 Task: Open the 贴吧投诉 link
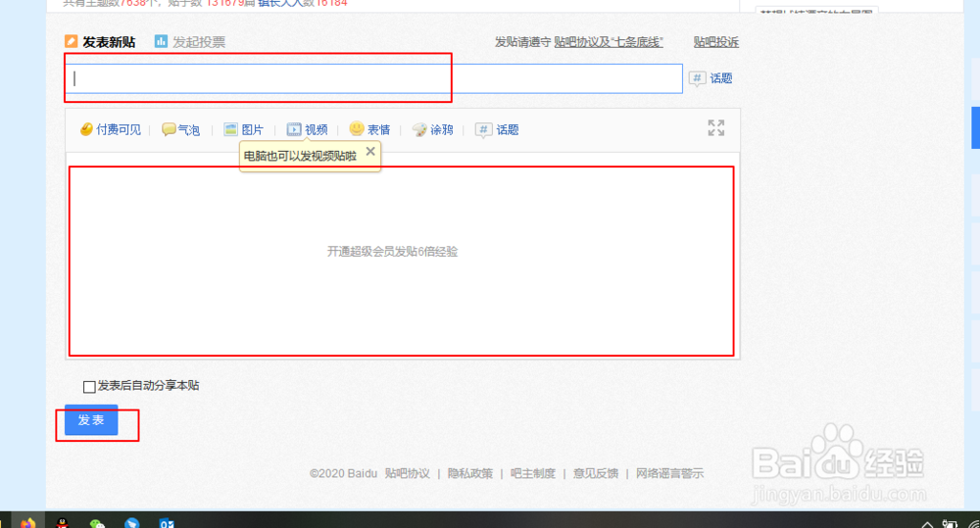[x=715, y=42]
